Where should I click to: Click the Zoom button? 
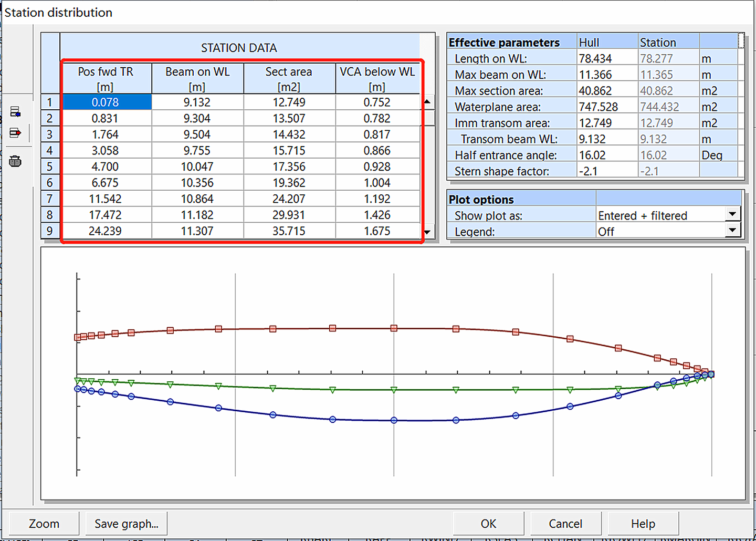44,523
